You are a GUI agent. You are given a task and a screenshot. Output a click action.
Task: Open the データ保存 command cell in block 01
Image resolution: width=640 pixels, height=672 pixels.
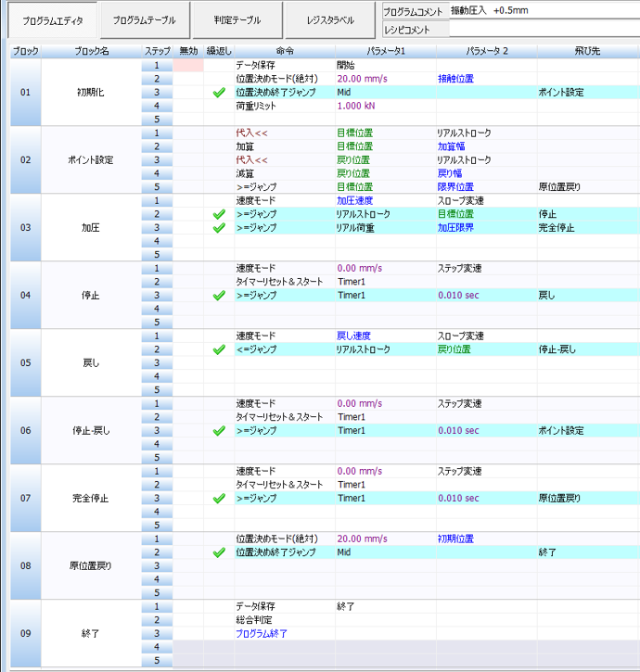(x=284, y=66)
